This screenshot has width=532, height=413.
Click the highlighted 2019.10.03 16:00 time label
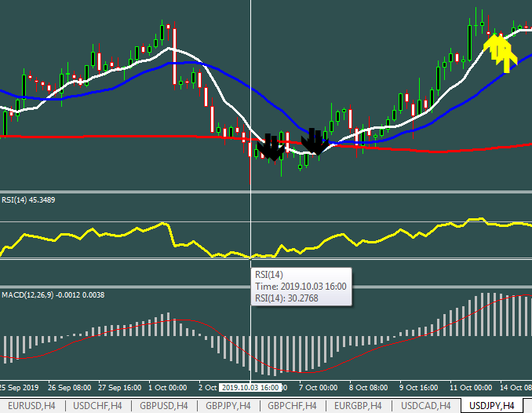250,388
